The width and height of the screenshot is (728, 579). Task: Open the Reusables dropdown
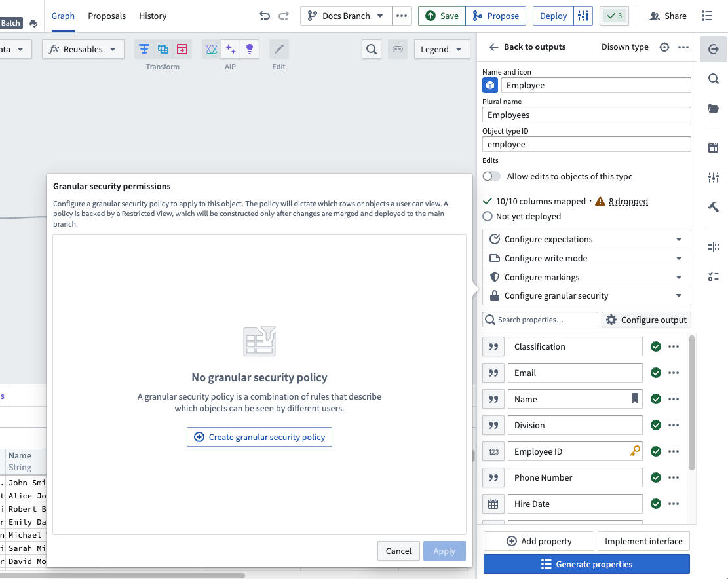click(83, 49)
